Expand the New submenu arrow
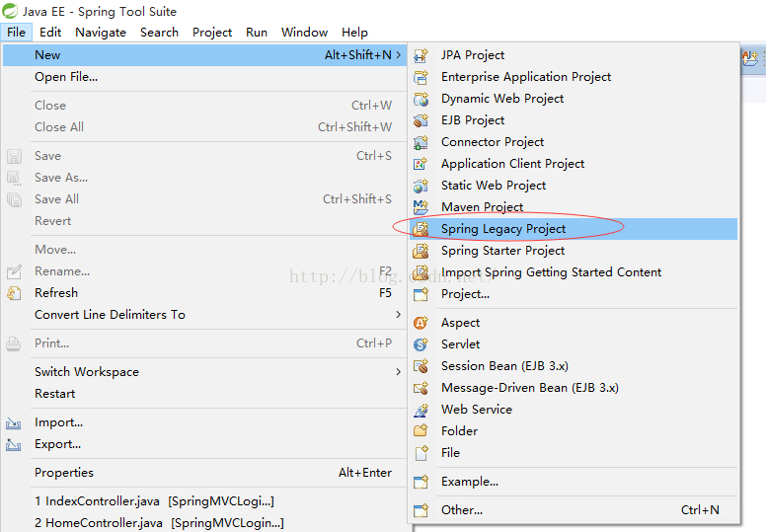Viewport: 766px width, 532px height. pos(399,55)
